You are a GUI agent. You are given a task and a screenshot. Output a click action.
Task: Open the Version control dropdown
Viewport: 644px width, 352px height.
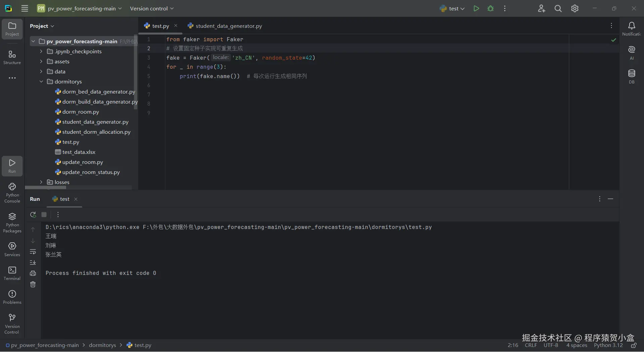click(x=152, y=8)
